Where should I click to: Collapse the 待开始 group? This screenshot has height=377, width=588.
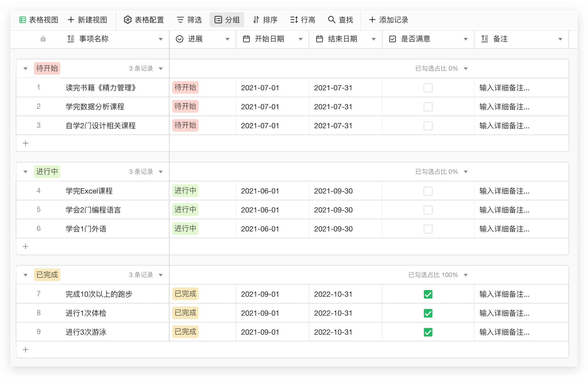point(25,68)
